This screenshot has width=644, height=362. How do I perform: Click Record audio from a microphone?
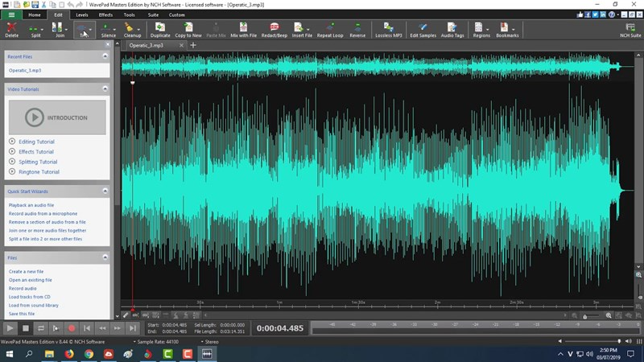43,213
